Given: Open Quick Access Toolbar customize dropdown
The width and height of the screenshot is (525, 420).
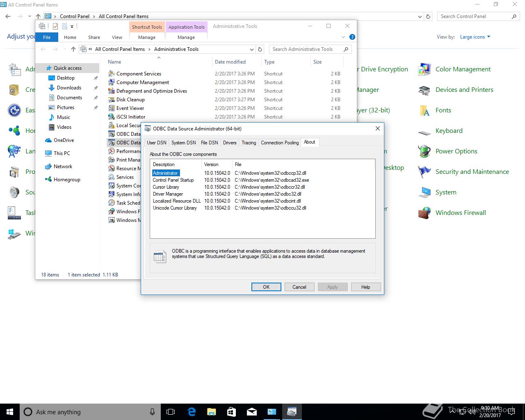Looking at the screenshot, I should [x=72, y=26].
